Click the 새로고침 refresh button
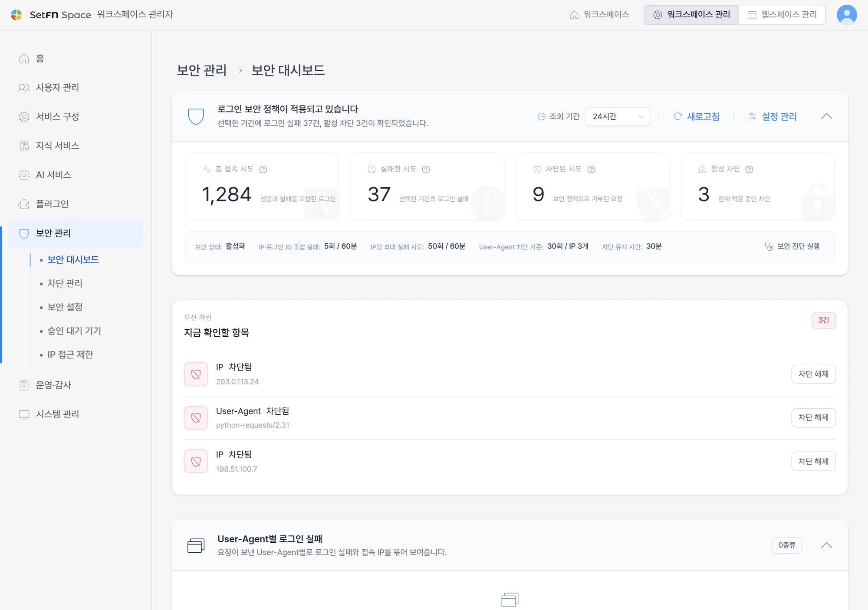 point(697,116)
